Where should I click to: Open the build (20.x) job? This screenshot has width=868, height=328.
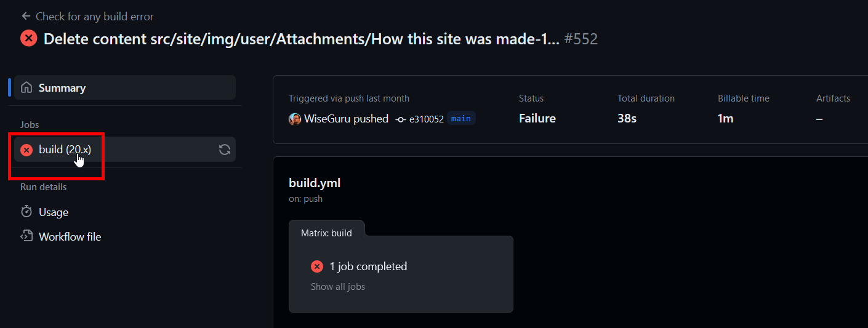pos(65,150)
